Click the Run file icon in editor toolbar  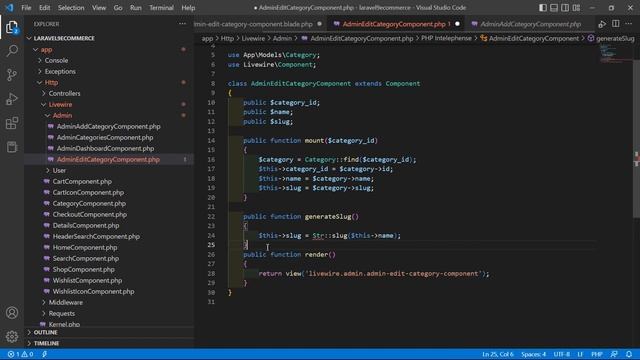[602, 24]
